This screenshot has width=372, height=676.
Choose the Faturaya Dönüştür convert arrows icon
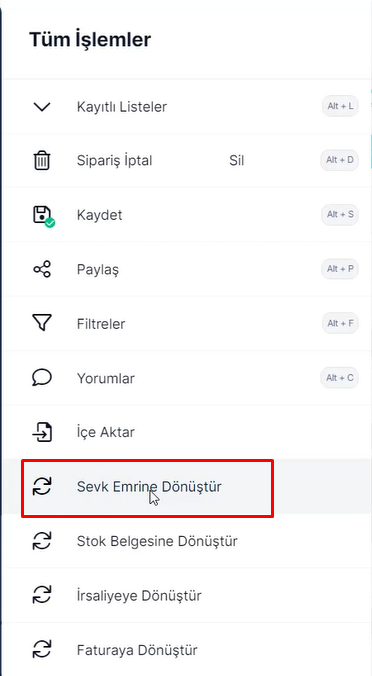pyautogui.click(x=42, y=650)
